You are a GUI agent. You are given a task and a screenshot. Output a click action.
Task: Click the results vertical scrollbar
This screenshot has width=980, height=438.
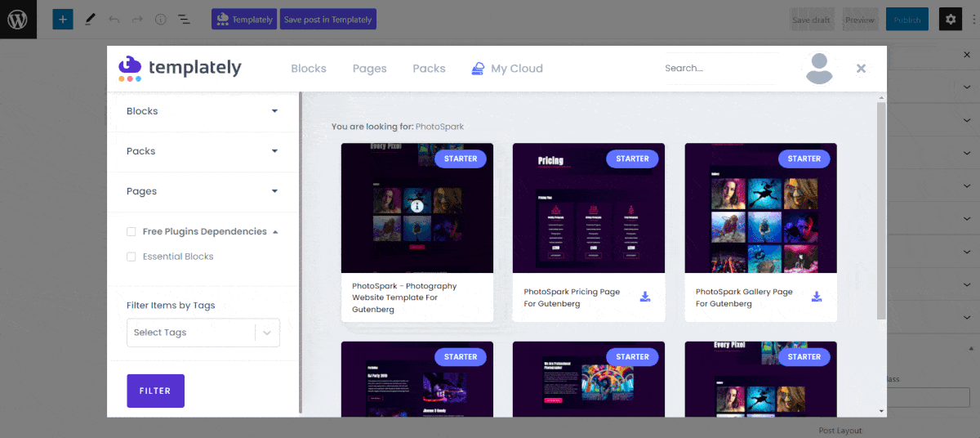pos(881,211)
